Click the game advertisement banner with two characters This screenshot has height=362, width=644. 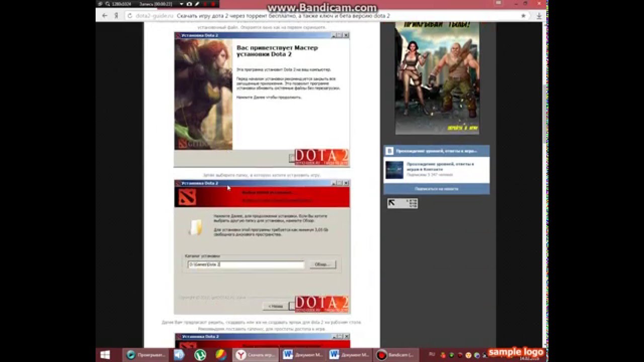[437, 77]
